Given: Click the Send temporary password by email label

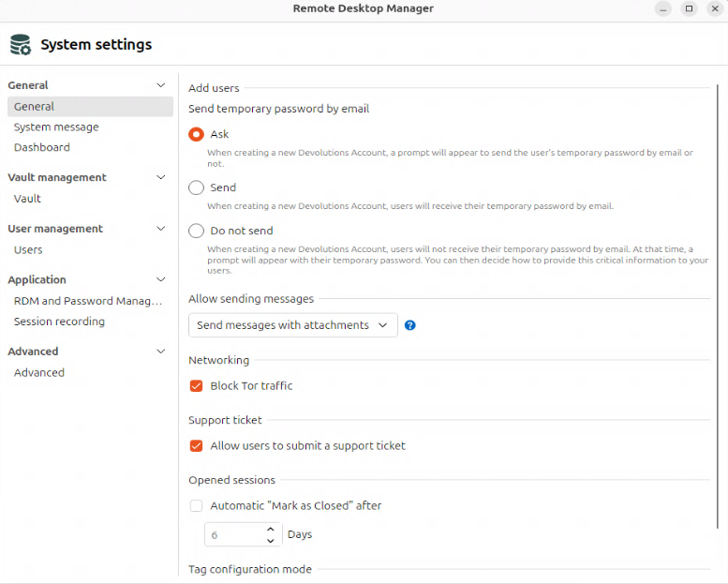Looking at the screenshot, I should click(x=278, y=109).
